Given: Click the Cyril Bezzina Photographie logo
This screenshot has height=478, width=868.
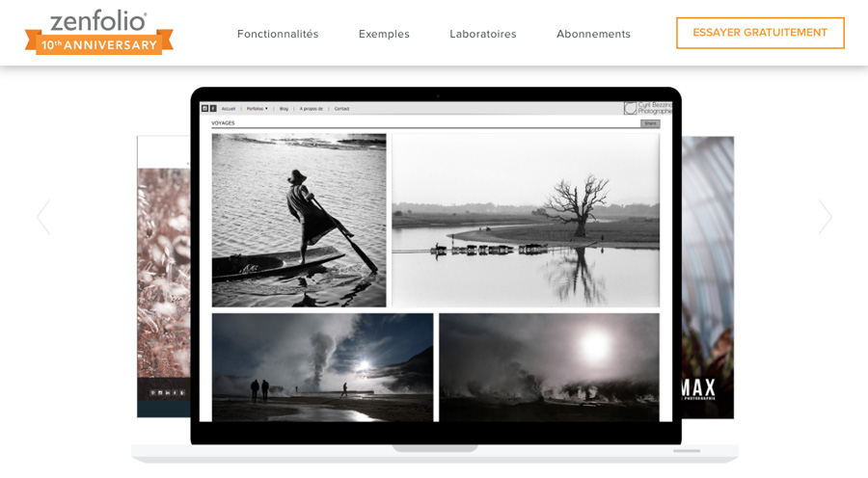Looking at the screenshot, I should (x=648, y=108).
